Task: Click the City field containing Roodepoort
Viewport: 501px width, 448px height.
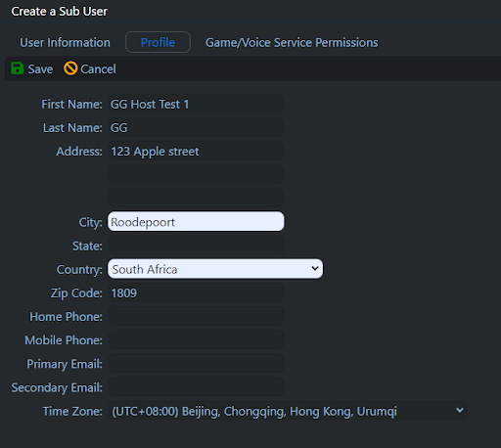Action: tap(196, 222)
